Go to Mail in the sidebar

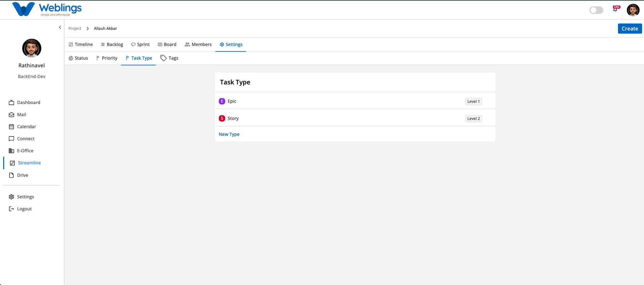coord(22,115)
